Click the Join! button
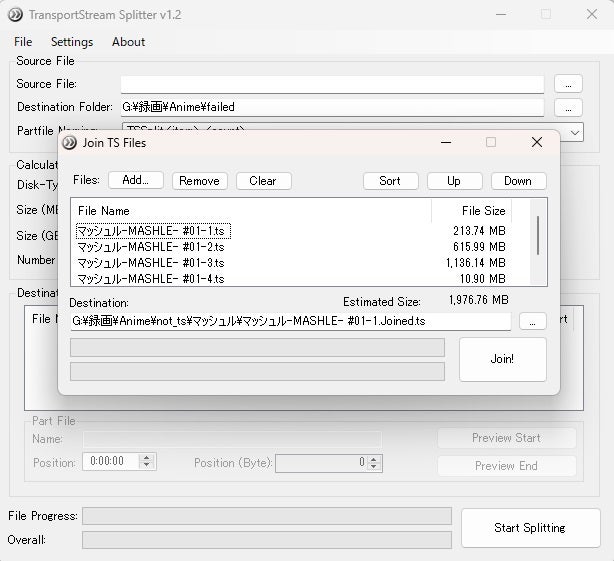Image resolution: width=614 pixels, height=561 pixels. click(x=502, y=359)
